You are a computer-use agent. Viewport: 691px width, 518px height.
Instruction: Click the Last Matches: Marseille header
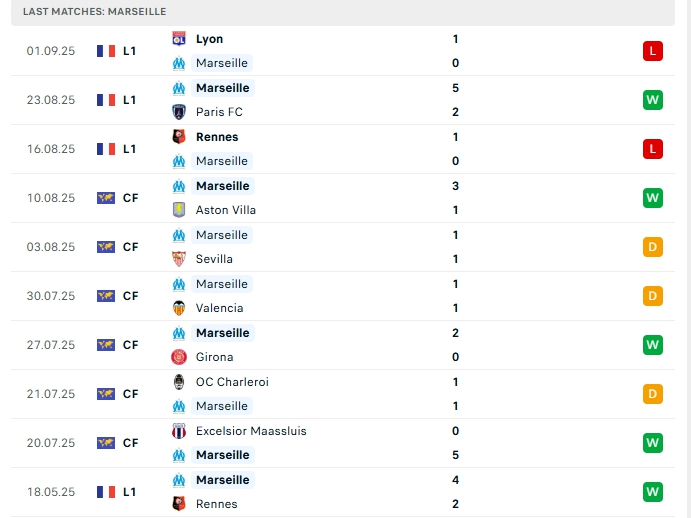[x=95, y=11]
